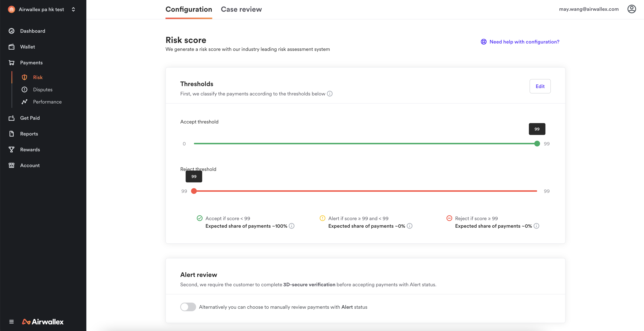Click the red Reject minus icon
Viewport: 644px width, 331px height.
pos(449,218)
